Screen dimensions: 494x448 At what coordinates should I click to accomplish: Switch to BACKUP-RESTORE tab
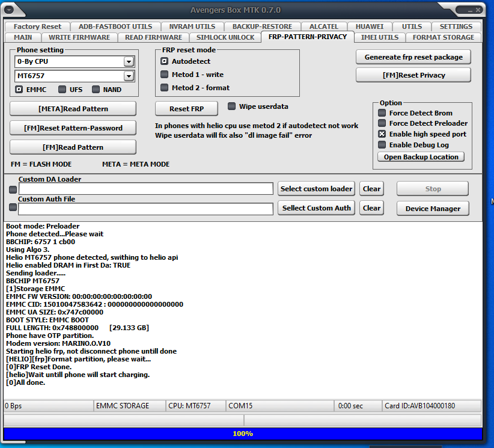[x=262, y=26]
